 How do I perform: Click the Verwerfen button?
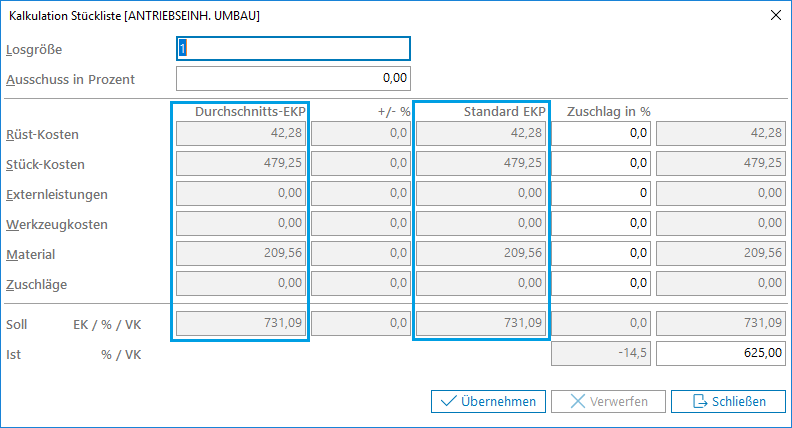(608, 401)
